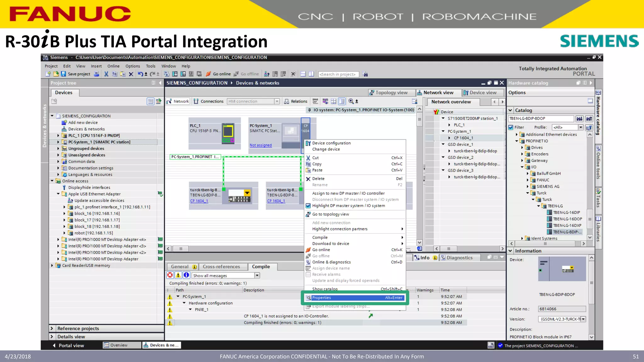Click the Portal view button

pos(68,345)
